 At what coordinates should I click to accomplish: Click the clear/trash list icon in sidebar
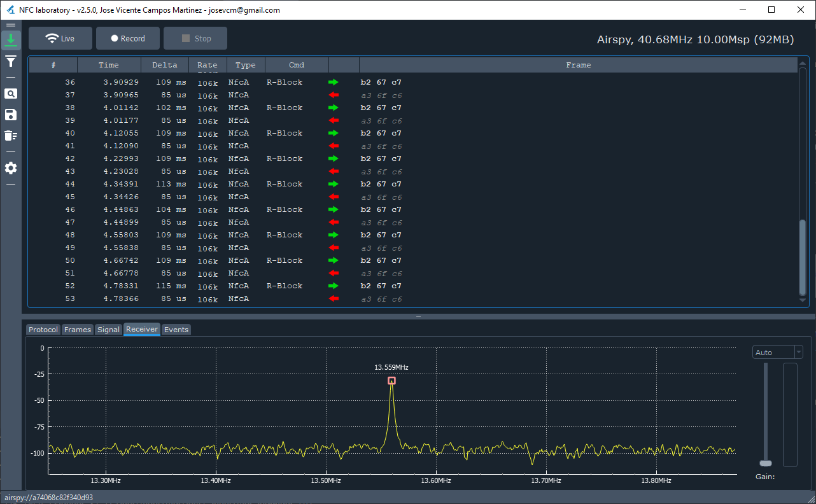[11, 136]
